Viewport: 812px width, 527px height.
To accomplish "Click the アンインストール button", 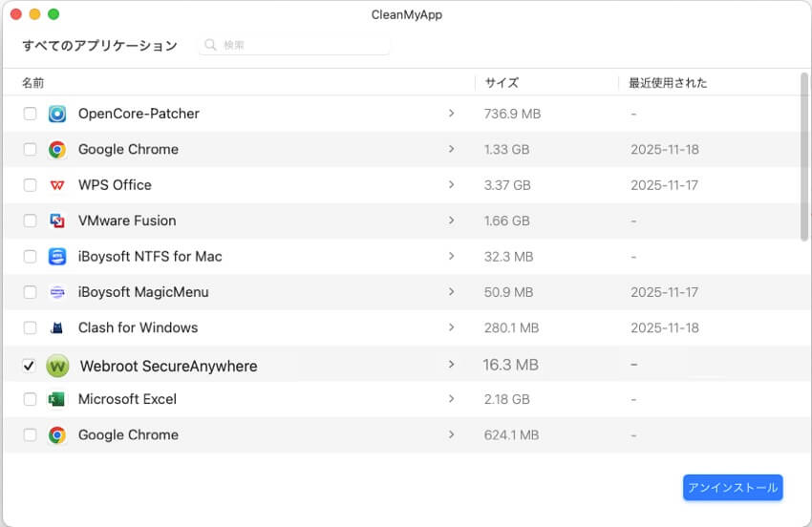I will [733, 488].
